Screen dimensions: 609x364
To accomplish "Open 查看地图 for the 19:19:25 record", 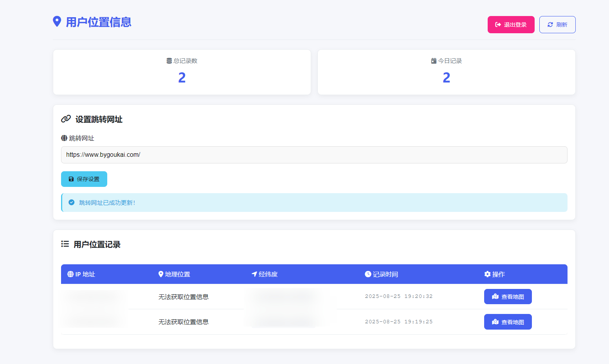I will (508, 322).
